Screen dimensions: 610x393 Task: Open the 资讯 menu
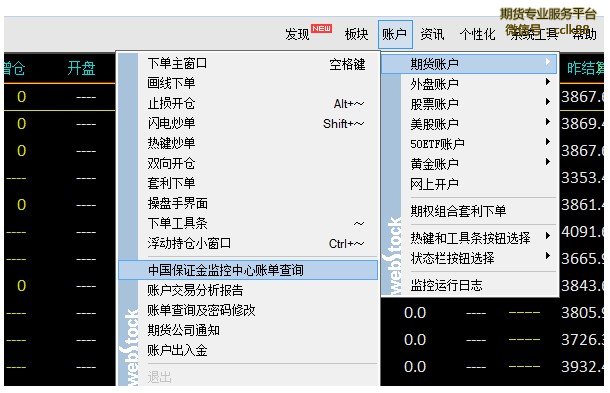coord(432,34)
